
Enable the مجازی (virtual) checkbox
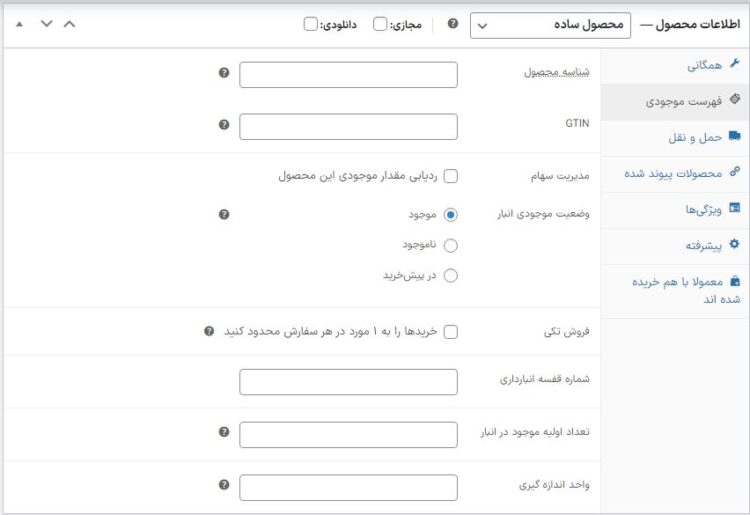pyautogui.click(x=380, y=24)
